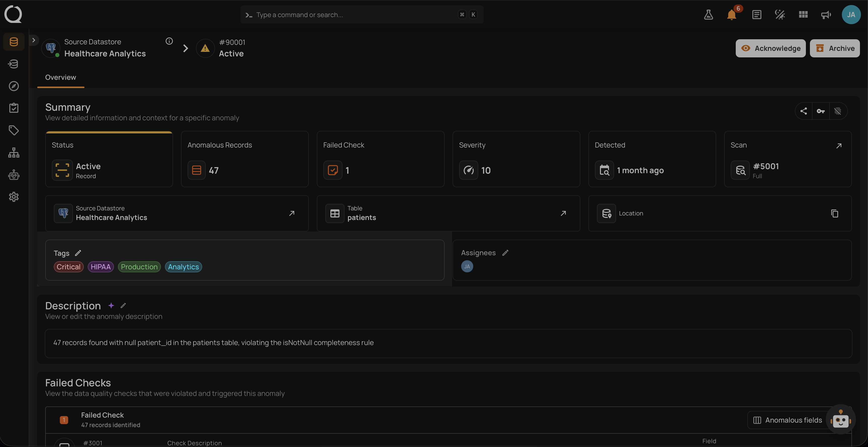This screenshot has height=447, width=868.
Task: Generate description with the sparkle icon
Action: point(111,306)
